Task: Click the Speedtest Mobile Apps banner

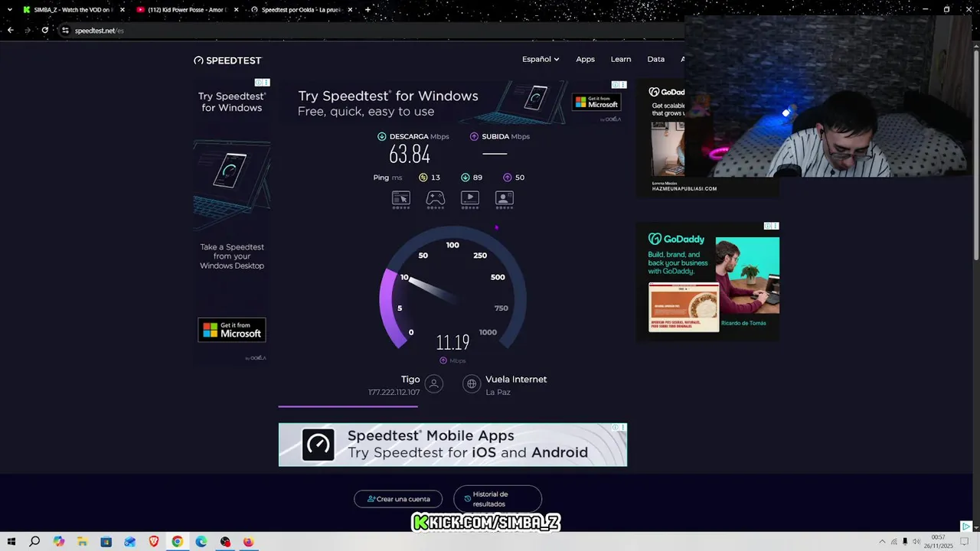Action: (x=452, y=445)
